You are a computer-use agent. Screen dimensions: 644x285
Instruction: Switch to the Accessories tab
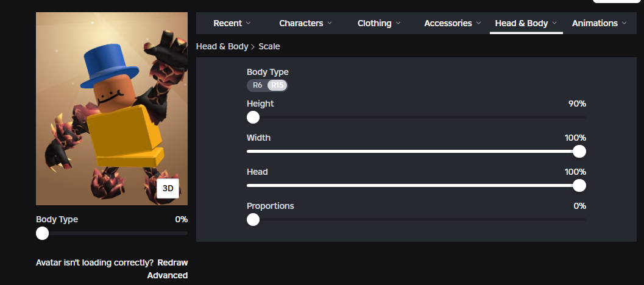448,23
